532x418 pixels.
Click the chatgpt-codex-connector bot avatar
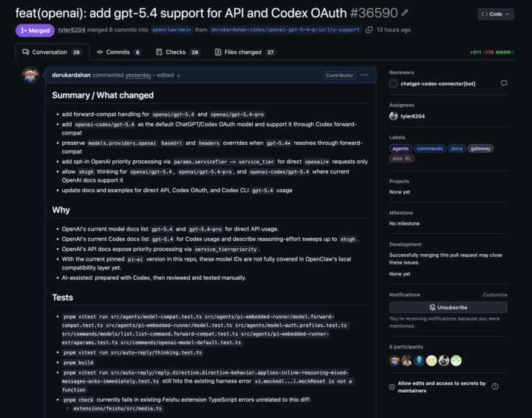coord(393,83)
